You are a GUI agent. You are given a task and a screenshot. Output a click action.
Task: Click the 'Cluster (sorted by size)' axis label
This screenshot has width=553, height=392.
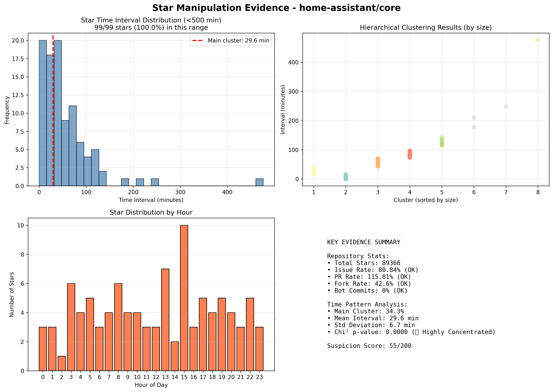click(x=426, y=200)
